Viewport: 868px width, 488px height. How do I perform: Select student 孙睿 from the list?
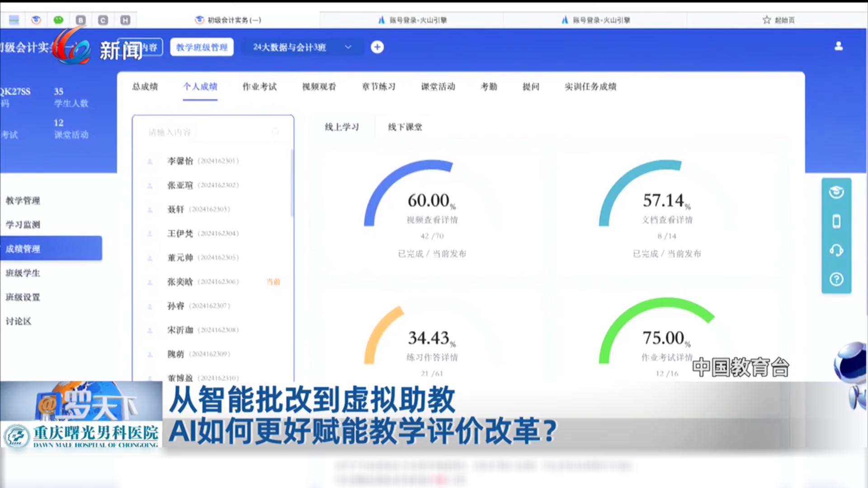176,306
